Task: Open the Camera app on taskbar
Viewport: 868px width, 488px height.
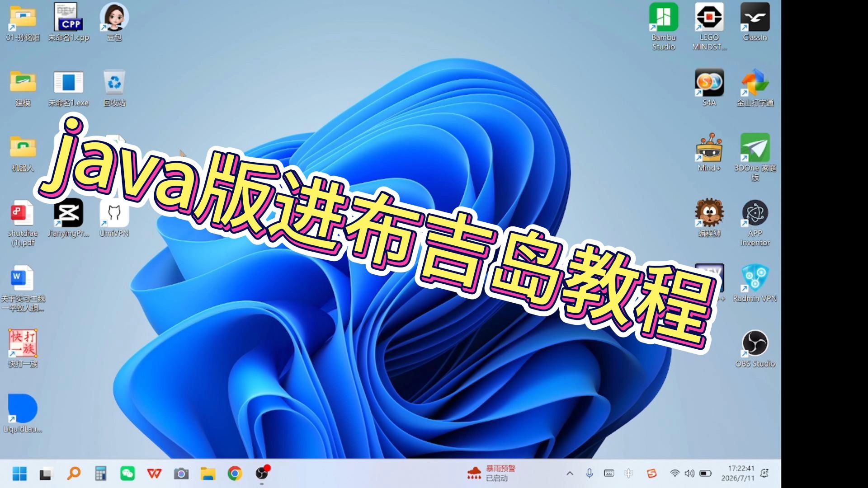Action: coord(181,474)
